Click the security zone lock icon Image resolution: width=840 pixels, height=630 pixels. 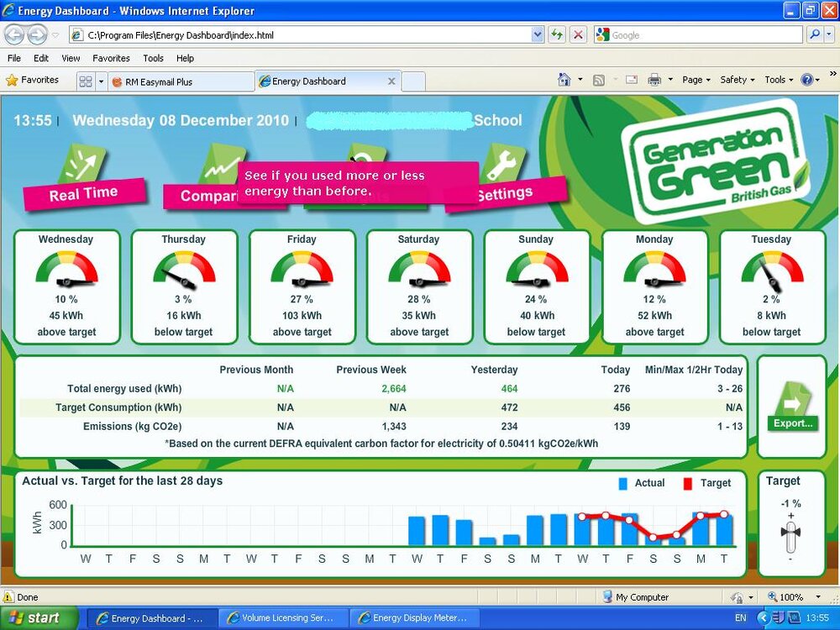[x=738, y=596]
